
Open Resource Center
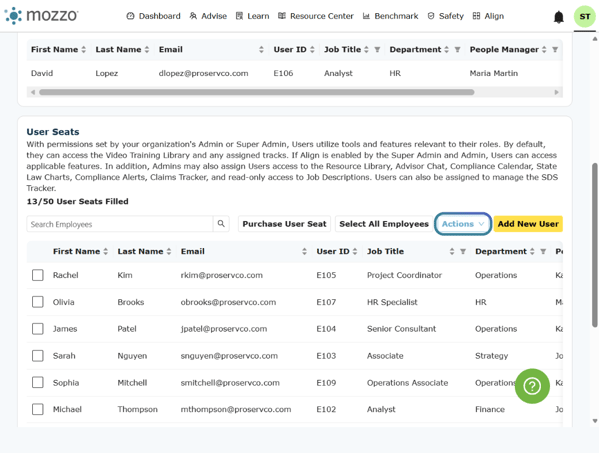tap(316, 16)
